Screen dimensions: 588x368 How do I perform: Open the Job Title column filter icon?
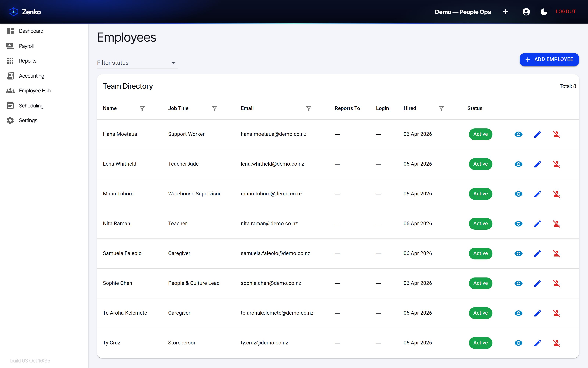coord(215,108)
